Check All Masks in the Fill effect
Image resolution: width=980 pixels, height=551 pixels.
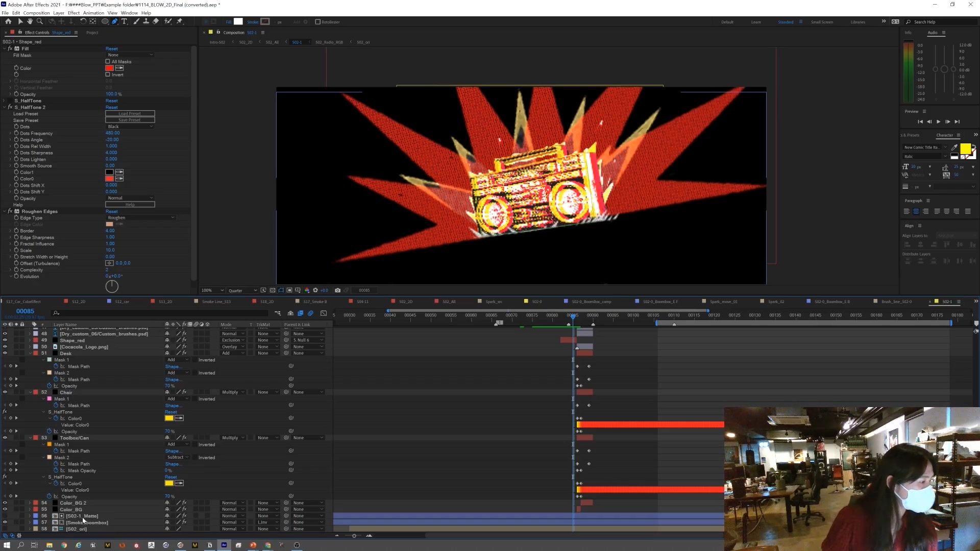click(x=108, y=61)
